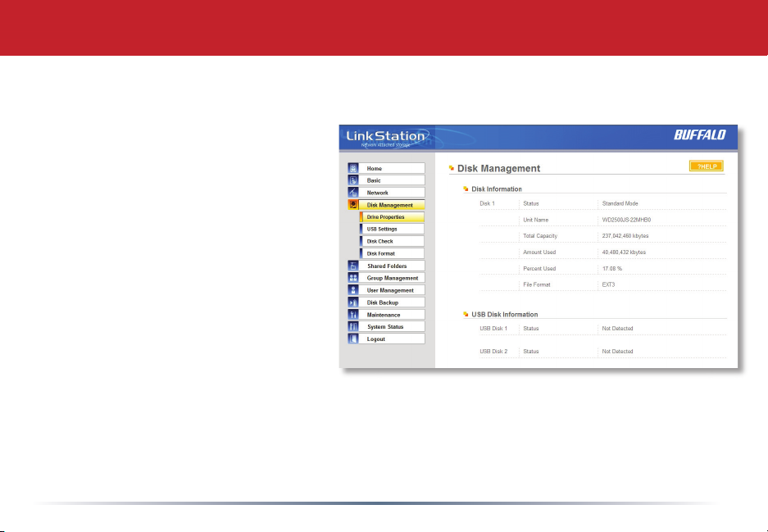The height and width of the screenshot is (532, 768).
Task: Click USB Disk 1 'Not Detected' value
Action: 618,328
